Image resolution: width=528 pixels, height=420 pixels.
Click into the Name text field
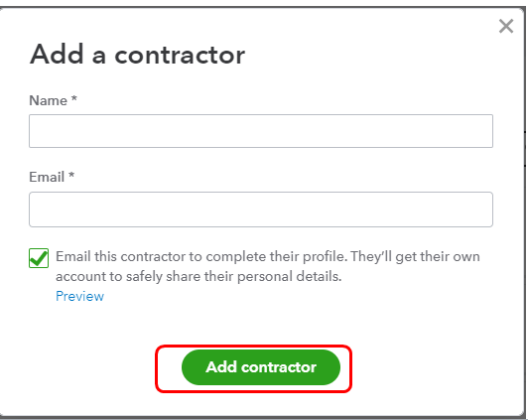click(261, 131)
